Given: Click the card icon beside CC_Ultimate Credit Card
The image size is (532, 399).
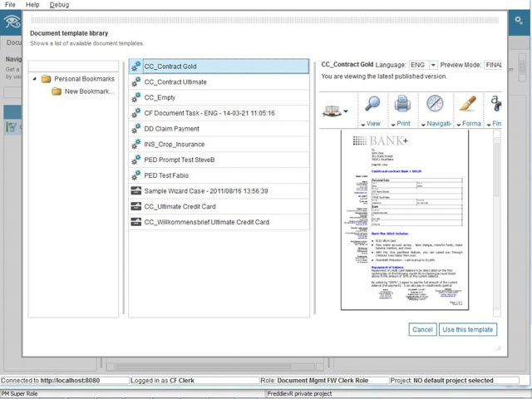Looking at the screenshot, I should (136, 207).
